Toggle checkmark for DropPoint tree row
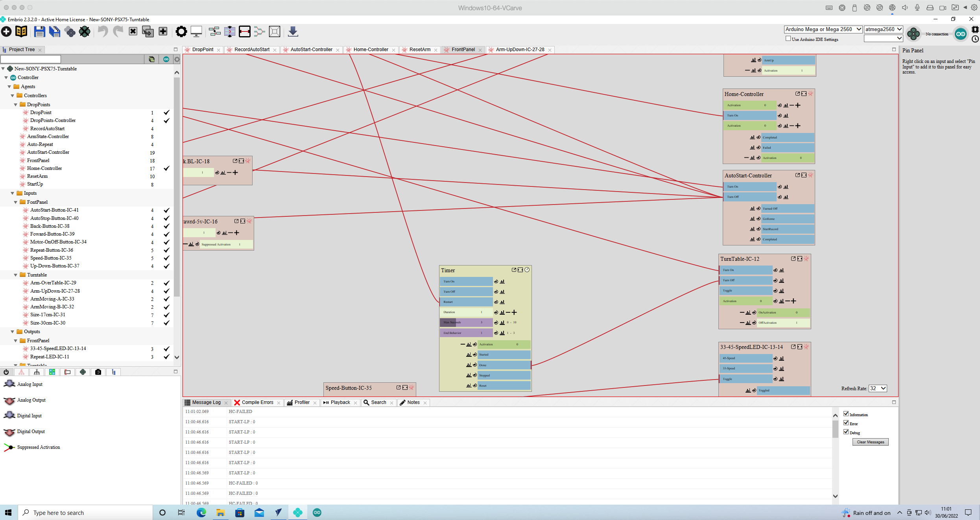Viewport: 980px width, 520px height. point(166,112)
